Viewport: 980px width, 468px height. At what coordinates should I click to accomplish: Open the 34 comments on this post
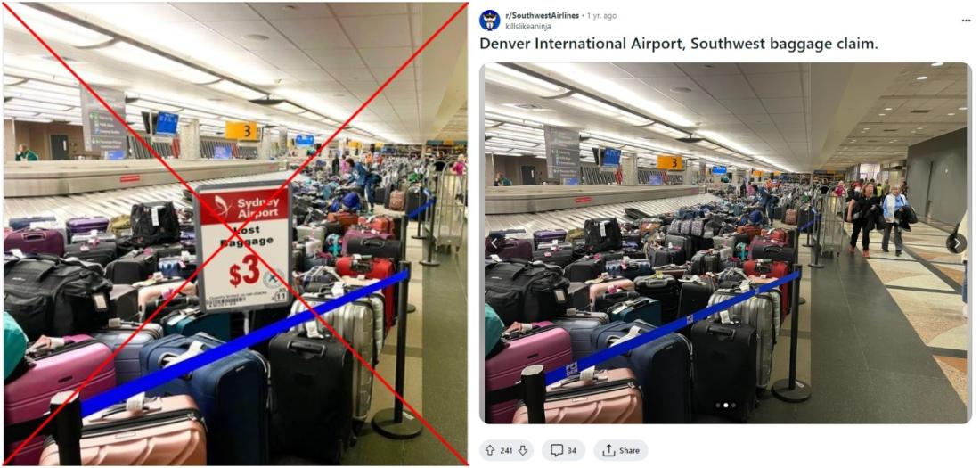[563, 450]
